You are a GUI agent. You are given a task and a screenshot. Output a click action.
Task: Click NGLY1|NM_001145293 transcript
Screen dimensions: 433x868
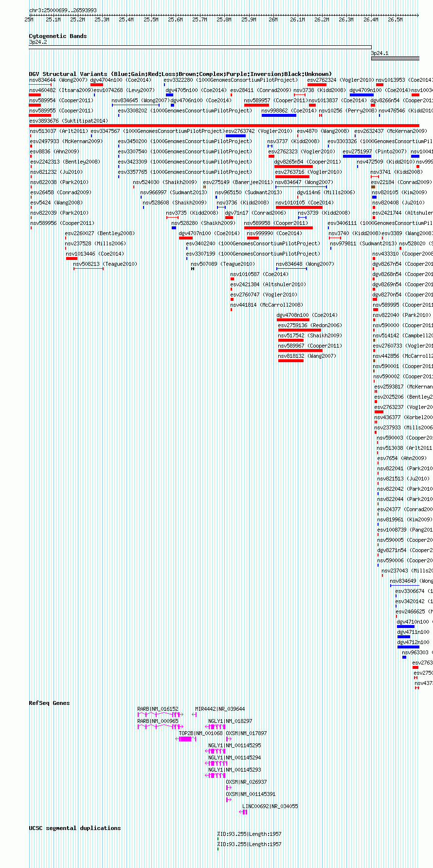[x=216, y=775]
